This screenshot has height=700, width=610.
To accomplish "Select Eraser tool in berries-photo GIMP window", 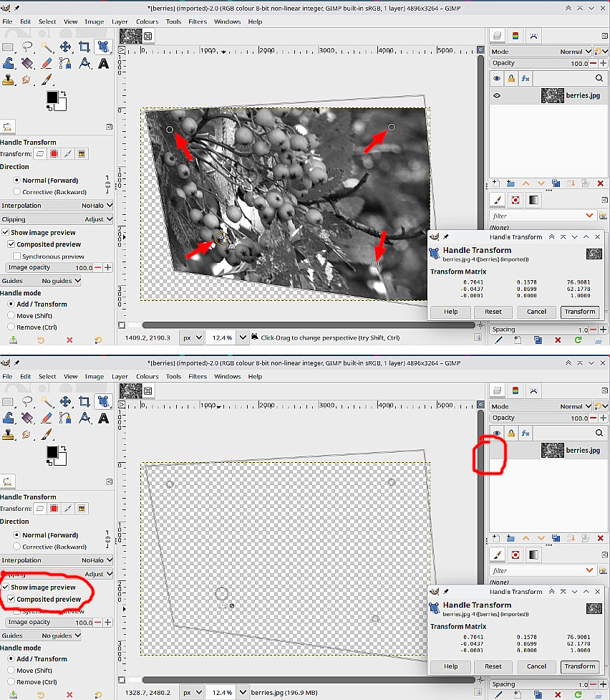I will 47,63.
